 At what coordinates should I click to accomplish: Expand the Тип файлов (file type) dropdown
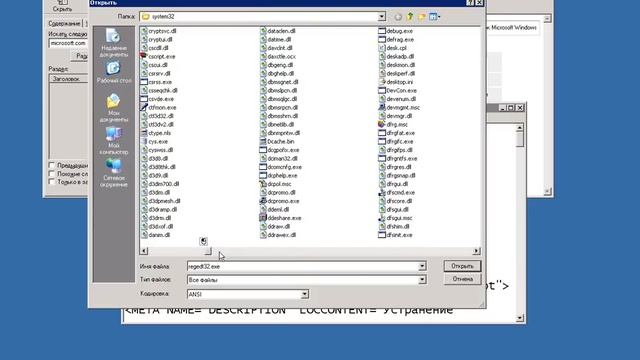point(422,280)
